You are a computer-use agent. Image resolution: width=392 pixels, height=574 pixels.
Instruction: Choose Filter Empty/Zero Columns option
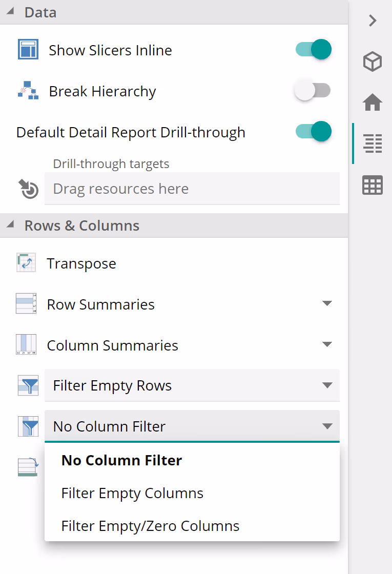(x=150, y=526)
